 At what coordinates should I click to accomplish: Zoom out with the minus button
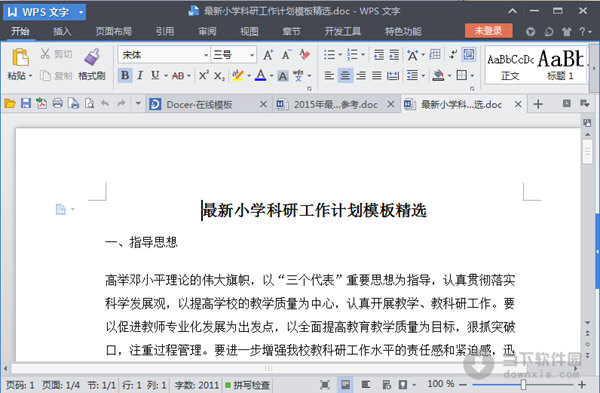click(x=463, y=385)
